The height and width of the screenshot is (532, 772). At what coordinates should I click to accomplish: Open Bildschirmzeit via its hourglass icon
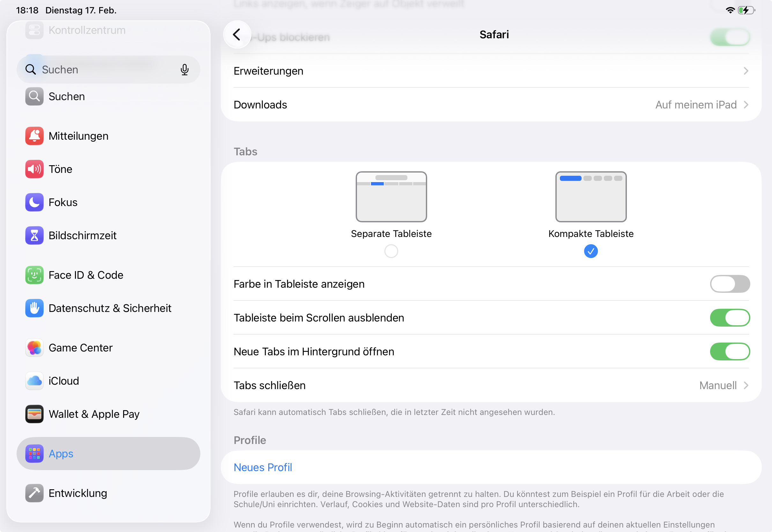coord(34,235)
